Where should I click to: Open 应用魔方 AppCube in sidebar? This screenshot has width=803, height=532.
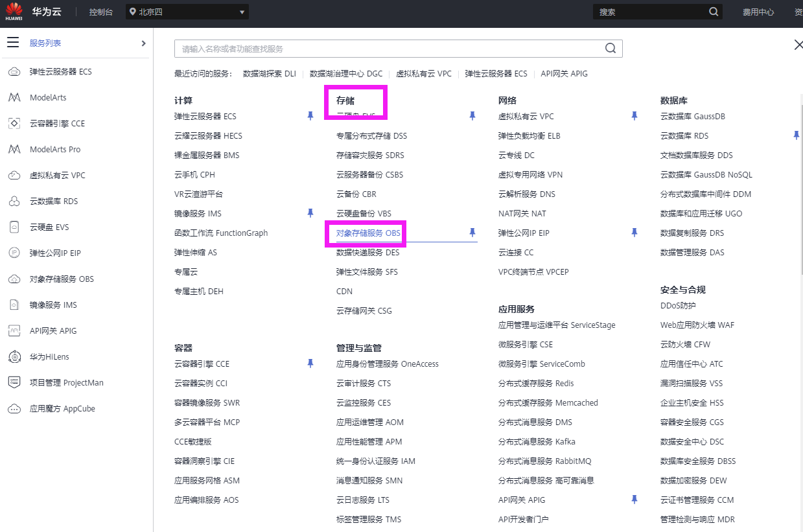tap(62, 408)
